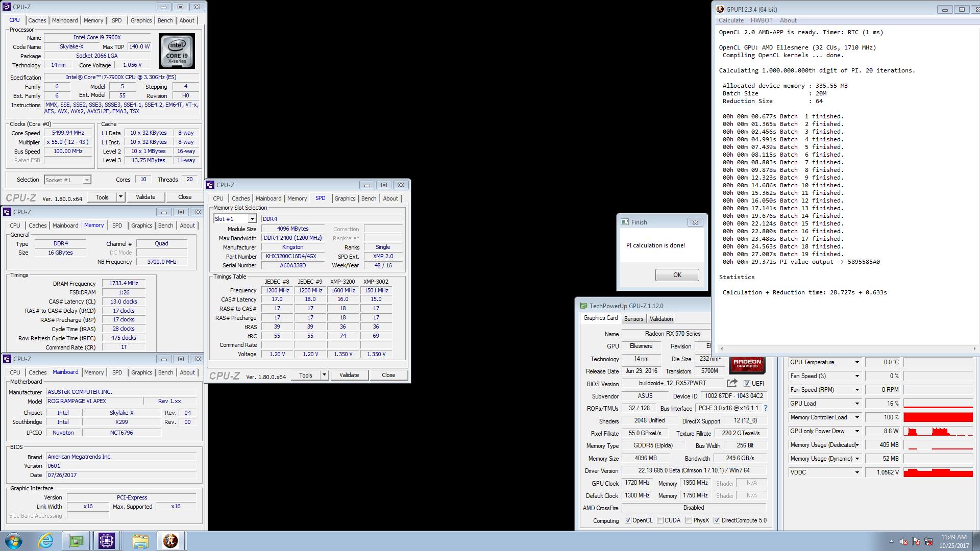This screenshot has width=980, height=551.
Task: Click the CPU-Z Memory window title icon
Action: coord(7,212)
